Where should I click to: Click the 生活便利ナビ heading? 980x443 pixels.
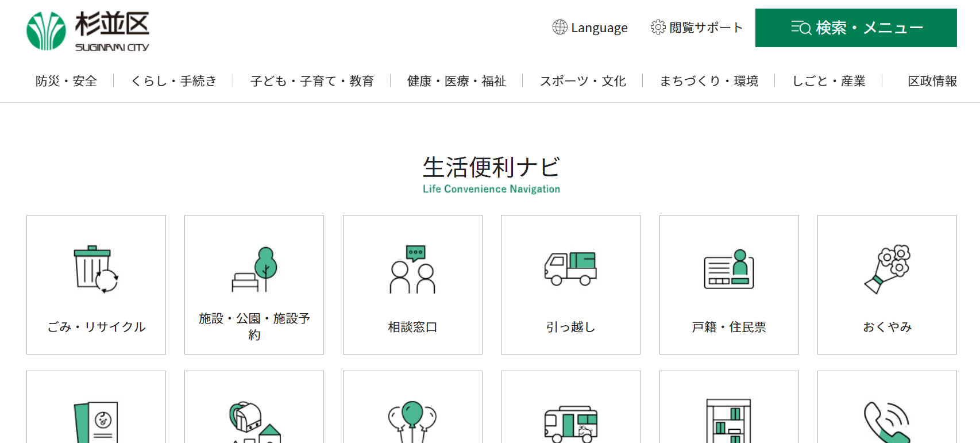[x=491, y=167]
